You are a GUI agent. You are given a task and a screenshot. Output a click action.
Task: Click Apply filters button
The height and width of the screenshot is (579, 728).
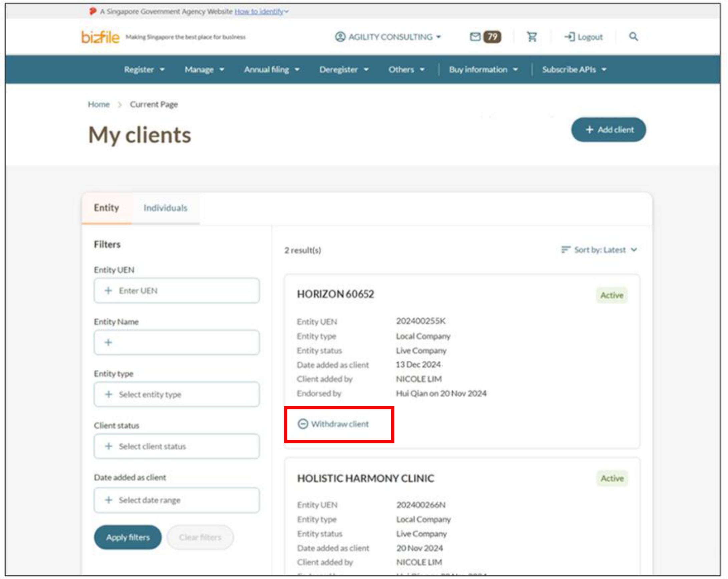pos(128,537)
